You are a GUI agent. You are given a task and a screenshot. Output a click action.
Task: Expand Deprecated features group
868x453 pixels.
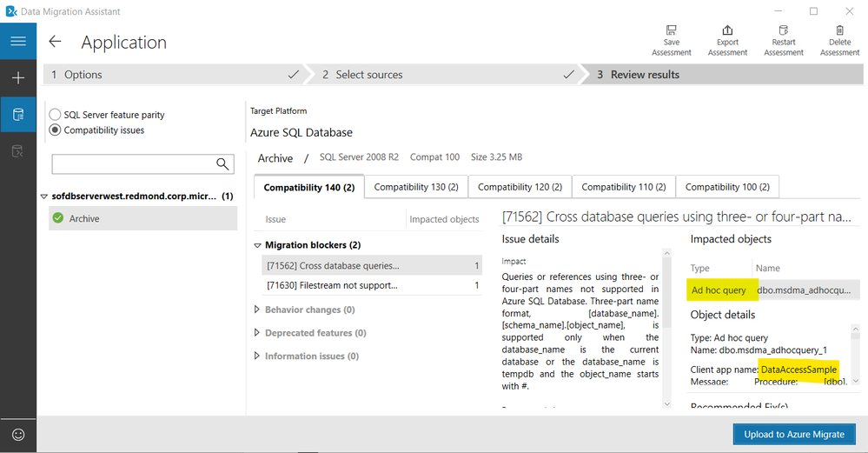click(257, 333)
